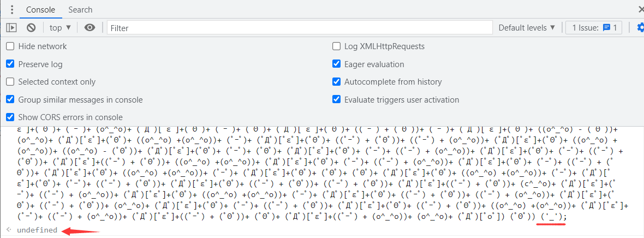Open the drawer three-dot menu
The image size is (644, 238).
pos(12,10)
